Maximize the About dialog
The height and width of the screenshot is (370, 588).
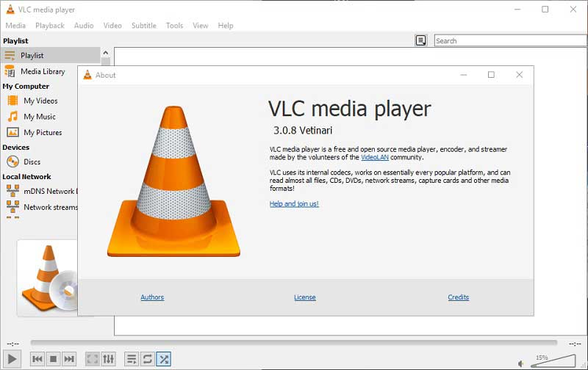(x=491, y=75)
